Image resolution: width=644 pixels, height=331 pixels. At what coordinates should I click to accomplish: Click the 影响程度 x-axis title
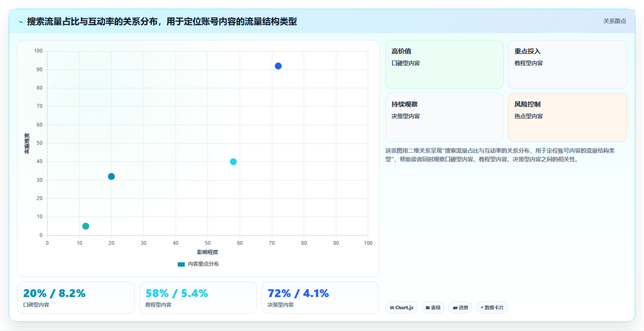208,252
